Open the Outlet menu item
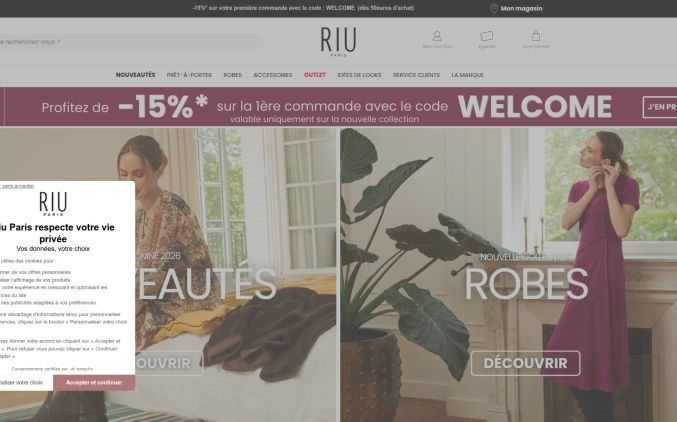677x422 pixels. [x=315, y=75]
